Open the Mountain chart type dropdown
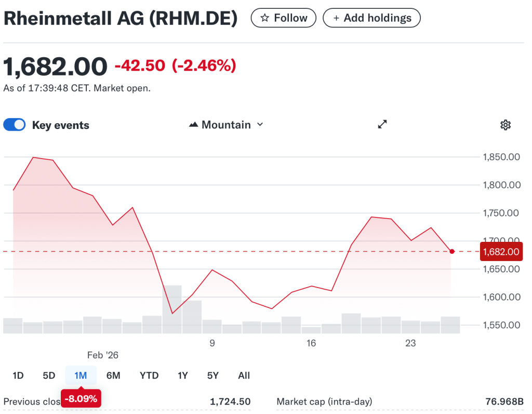This screenshot has height=414, width=532. (226, 125)
